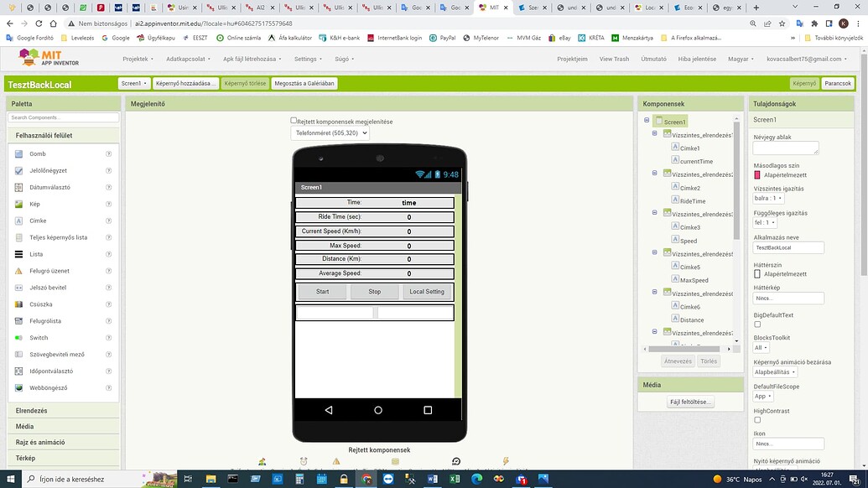868x488 pixels.
Task: Select the Webböngésző component icon
Action: 18,387
